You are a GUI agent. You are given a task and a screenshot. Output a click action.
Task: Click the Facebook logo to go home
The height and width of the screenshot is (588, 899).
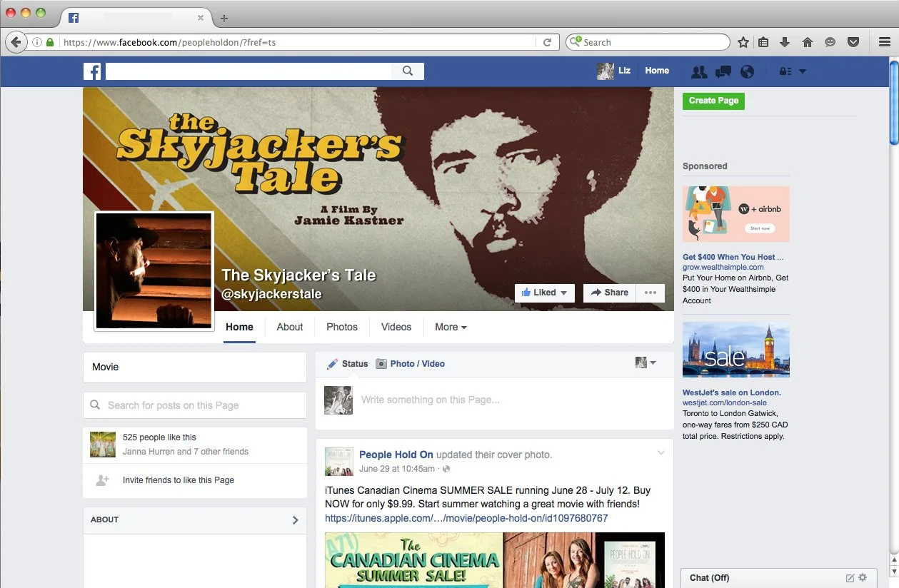(x=92, y=71)
